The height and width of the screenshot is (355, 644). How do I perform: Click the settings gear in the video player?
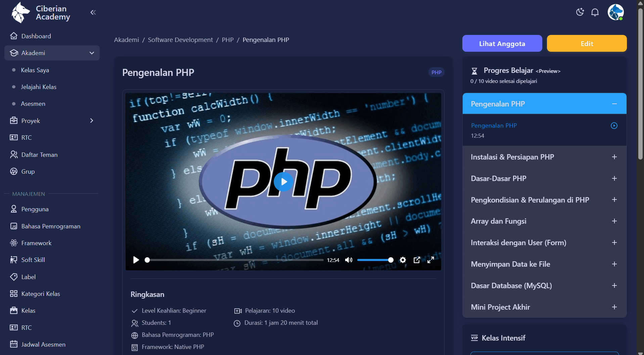tap(403, 260)
